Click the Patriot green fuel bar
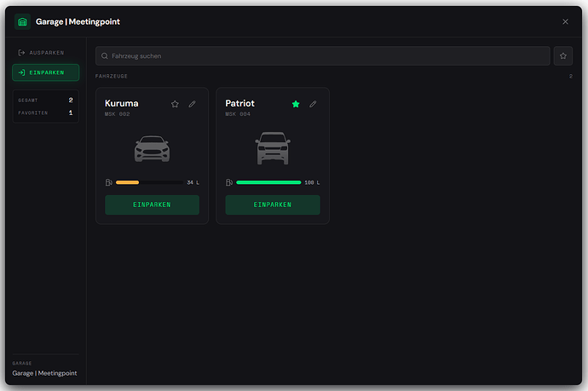This screenshot has width=588, height=391. 268,182
